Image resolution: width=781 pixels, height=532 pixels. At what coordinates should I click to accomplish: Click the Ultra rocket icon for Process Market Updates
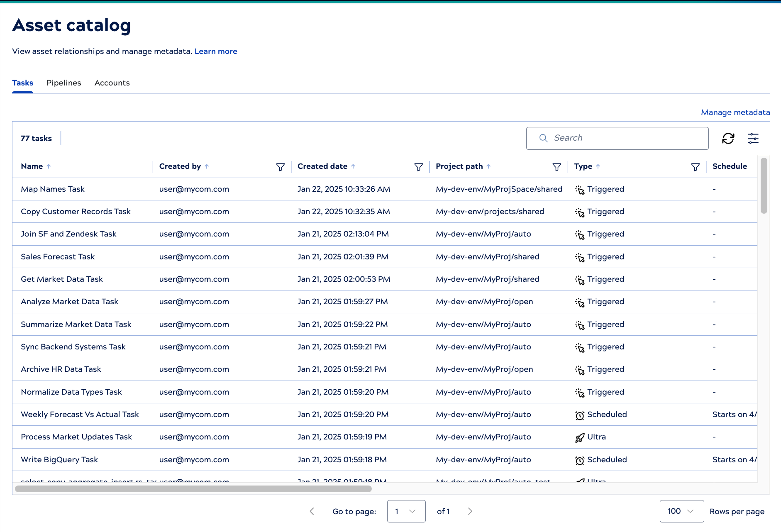(x=580, y=437)
